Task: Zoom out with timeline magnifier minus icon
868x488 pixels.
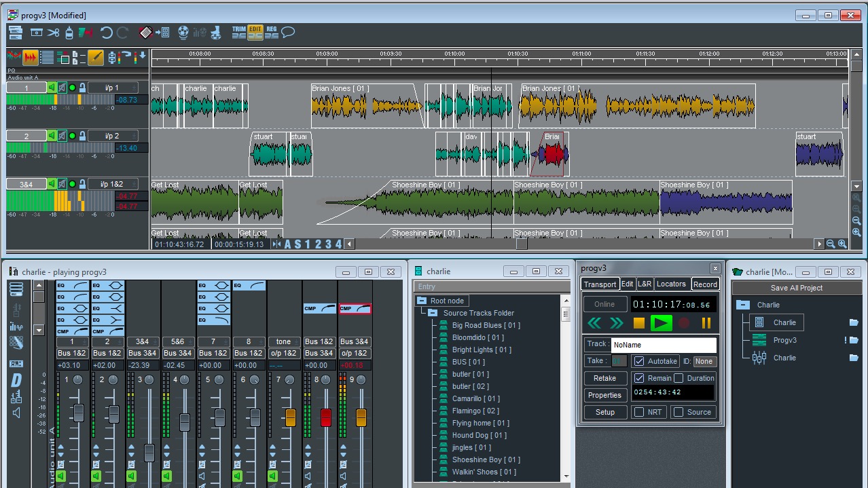Action: click(x=831, y=244)
